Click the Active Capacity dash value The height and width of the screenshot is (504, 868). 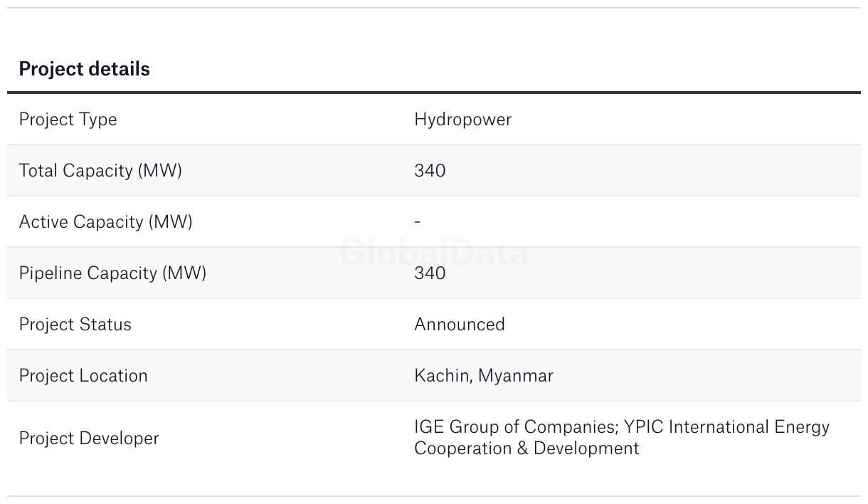pos(418,222)
